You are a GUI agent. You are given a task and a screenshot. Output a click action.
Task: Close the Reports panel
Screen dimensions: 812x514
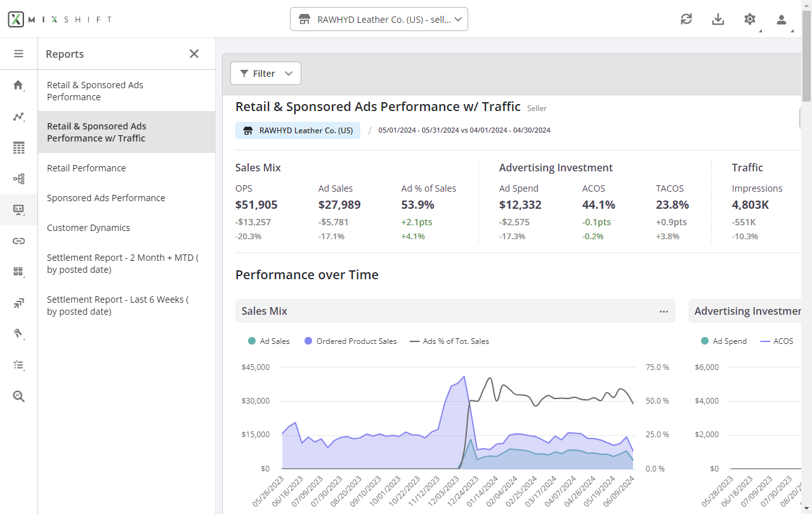coord(194,54)
